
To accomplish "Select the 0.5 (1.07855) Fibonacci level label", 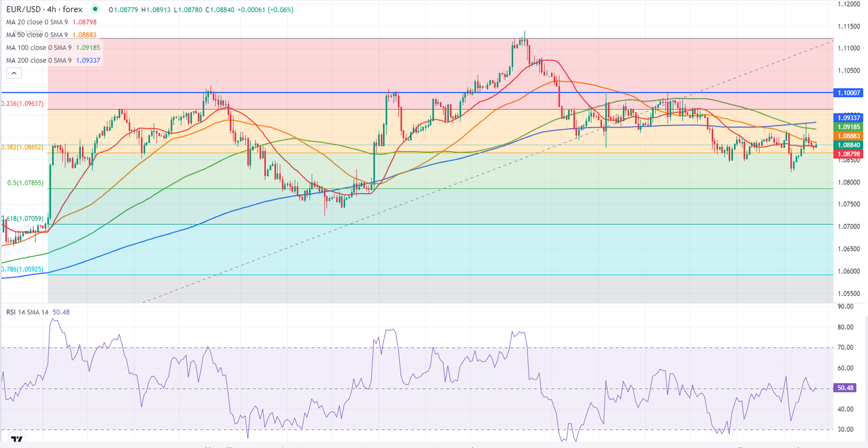I will (25, 183).
